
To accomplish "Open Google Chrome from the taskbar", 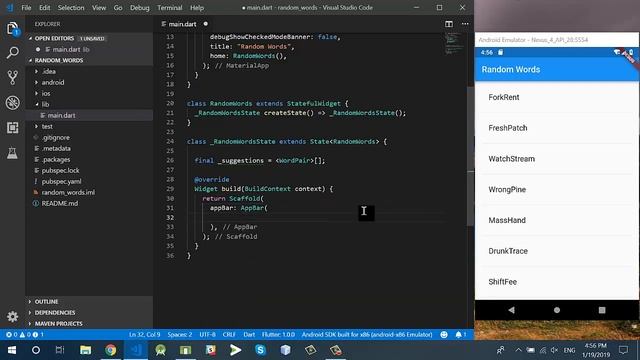I will click(x=110, y=350).
